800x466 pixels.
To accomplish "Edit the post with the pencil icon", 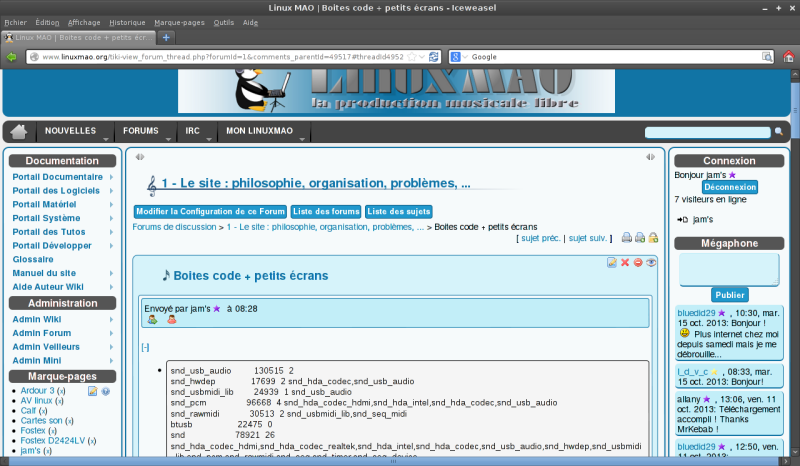I will point(612,262).
